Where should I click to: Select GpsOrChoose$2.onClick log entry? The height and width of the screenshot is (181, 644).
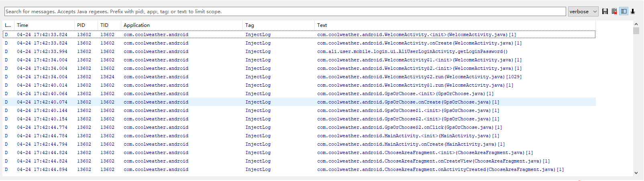(x=299, y=127)
